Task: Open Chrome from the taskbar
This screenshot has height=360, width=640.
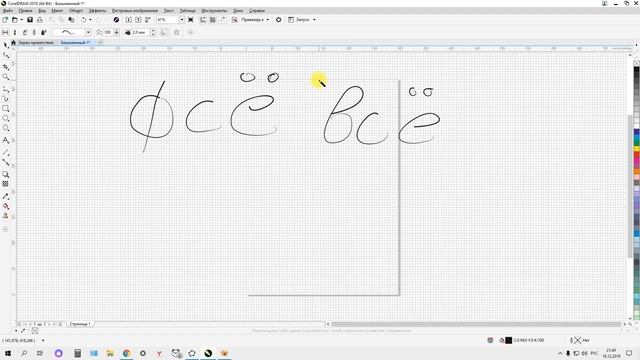Action: (127, 353)
